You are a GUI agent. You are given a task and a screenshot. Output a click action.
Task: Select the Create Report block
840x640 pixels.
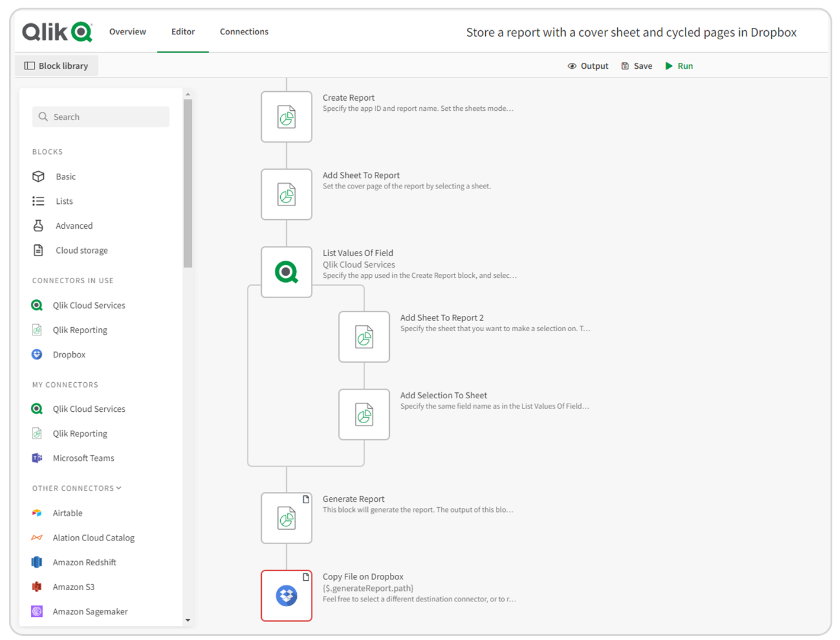pos(287,117)
